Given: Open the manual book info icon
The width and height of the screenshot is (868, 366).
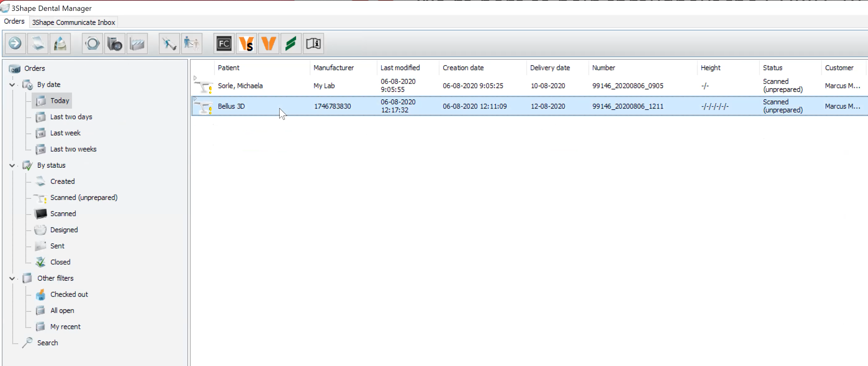Looking at the screenshot, I should click(x=313, y=43).
